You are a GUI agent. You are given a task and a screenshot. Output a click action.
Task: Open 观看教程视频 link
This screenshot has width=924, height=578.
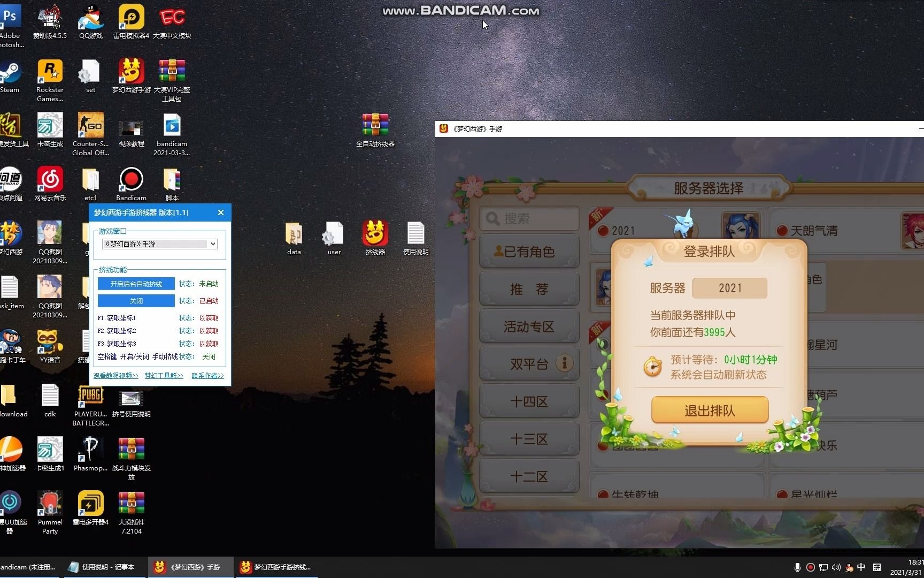coord(115,376)
